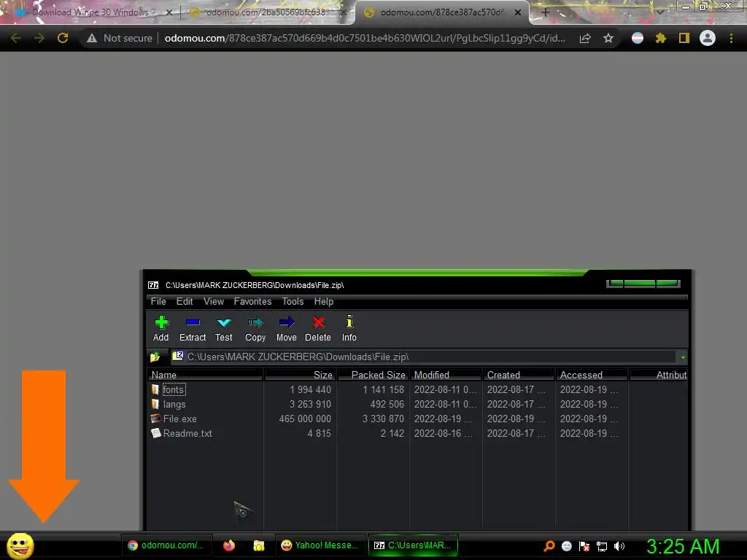Sort by Packed Size column header

tap(373, 375)
